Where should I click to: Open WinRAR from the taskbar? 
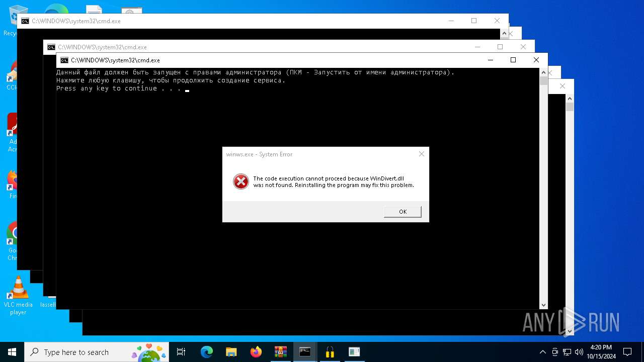(x=280, y=352)
